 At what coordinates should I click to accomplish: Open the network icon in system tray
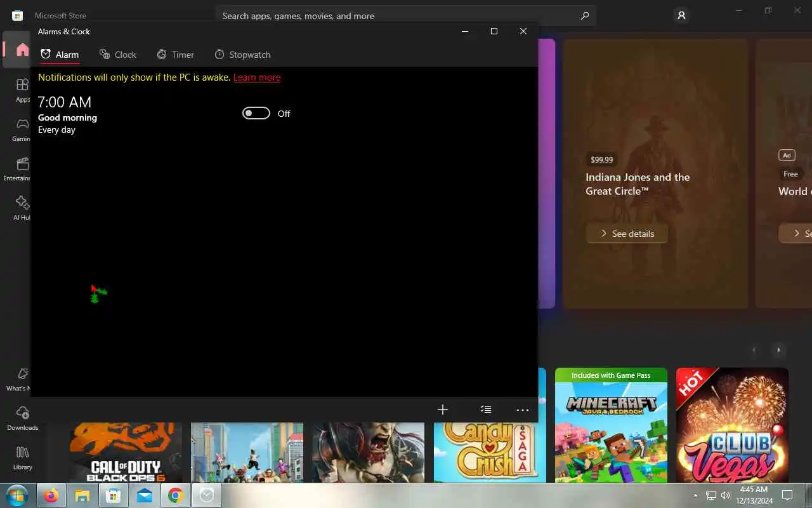pyautogui.click(x=711, y=495)
